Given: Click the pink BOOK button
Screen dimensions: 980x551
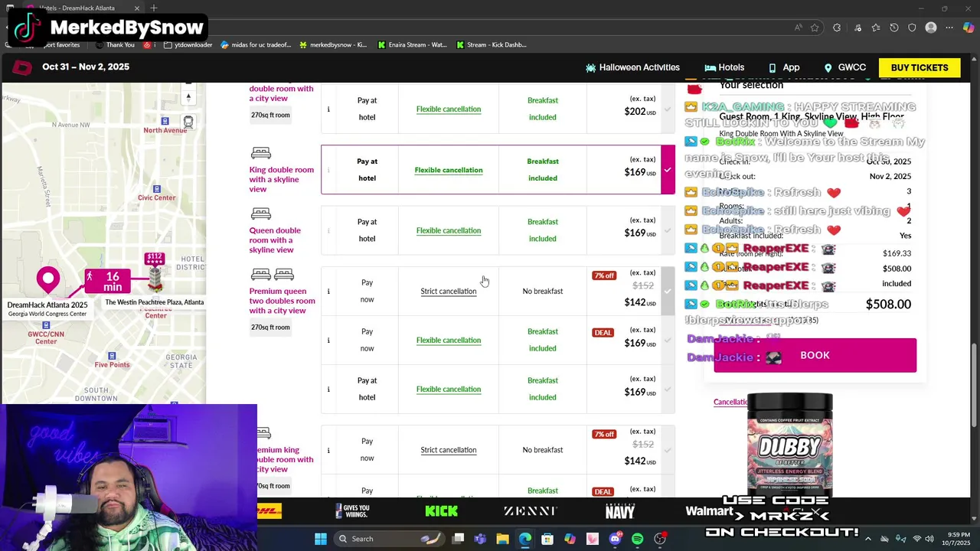Looking at the screenshot, I should click(815, 355).
